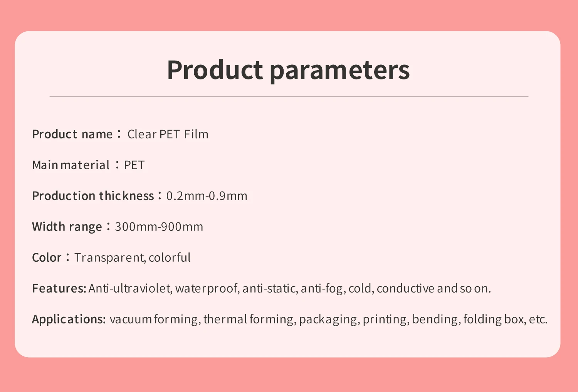Click the Product parameters heading
This screenshot has width=578, height=392.
tap(288, 70)
